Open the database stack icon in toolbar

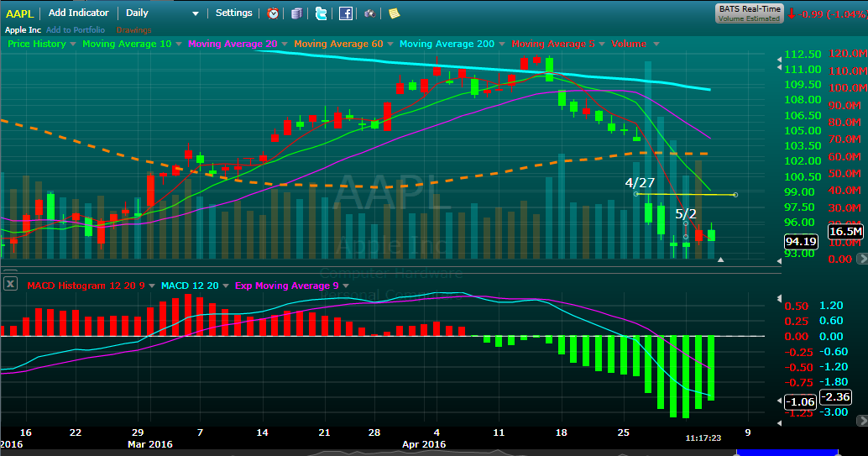297,13
